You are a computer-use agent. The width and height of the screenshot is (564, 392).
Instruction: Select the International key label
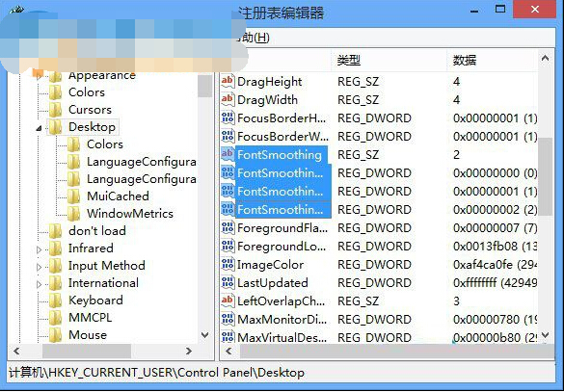tap(103, 283)
